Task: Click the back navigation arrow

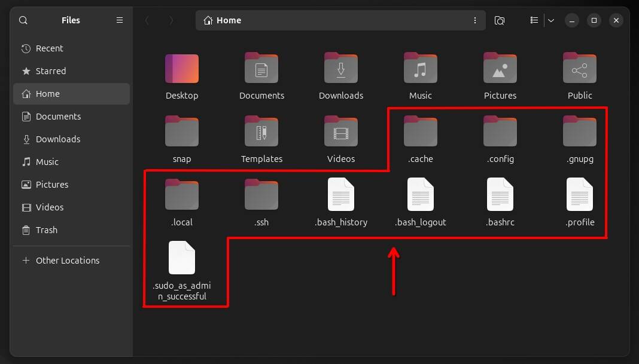Action: (x=148, y=20)
